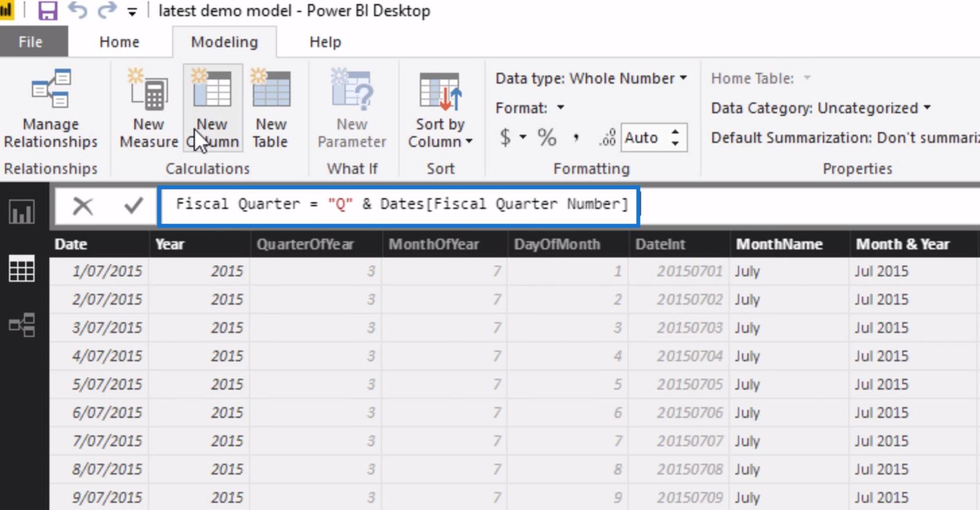Viewport: 980px width, 510px height.
Task: Select the Year column header
Action: [200, 244]
